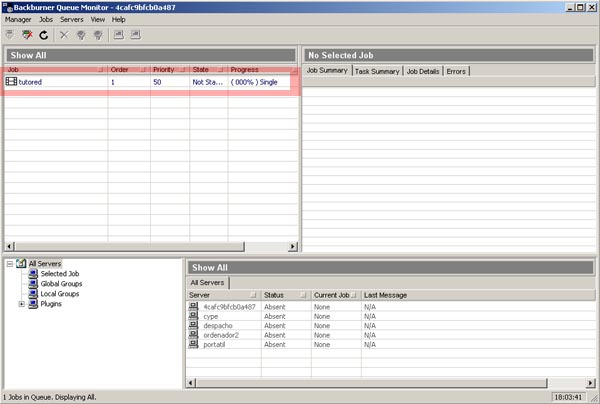Maximize the Backburner Queue Monitor window
The image size is (600, 404).
pos(581,7)
